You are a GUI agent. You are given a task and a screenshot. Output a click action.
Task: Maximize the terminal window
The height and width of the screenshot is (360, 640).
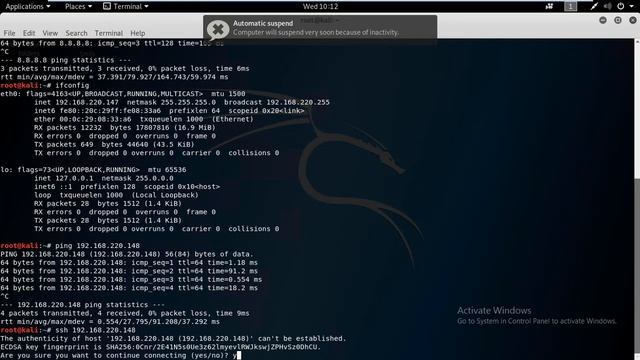point(618,20)
